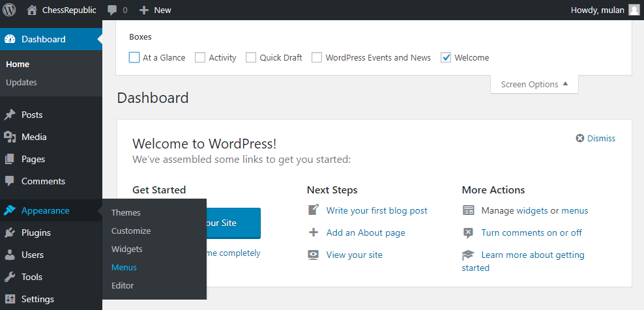Click the Posts pushpin icon

pyautogui.click(x=10, y=115)
